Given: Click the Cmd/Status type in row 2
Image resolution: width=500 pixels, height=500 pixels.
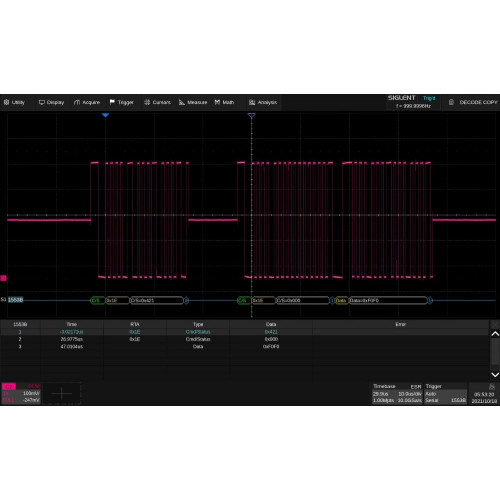Looking at the screenshot, I should pos(198,339).
